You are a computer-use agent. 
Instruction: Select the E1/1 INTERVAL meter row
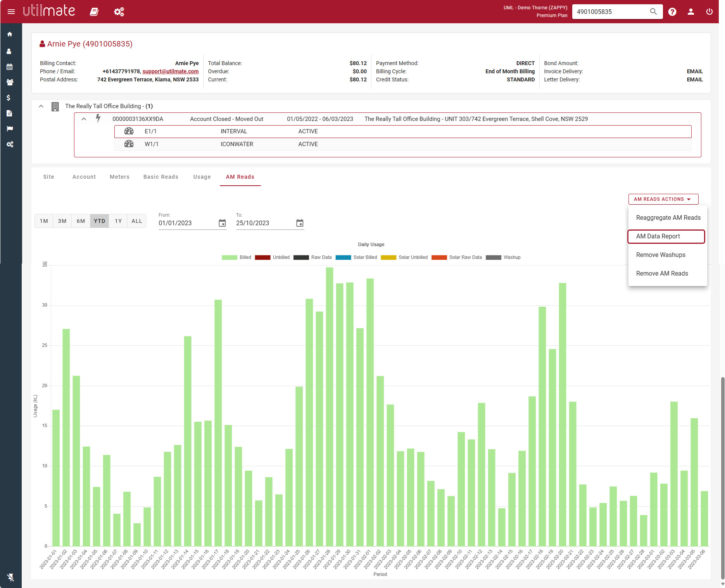click(x=403, y=131)
